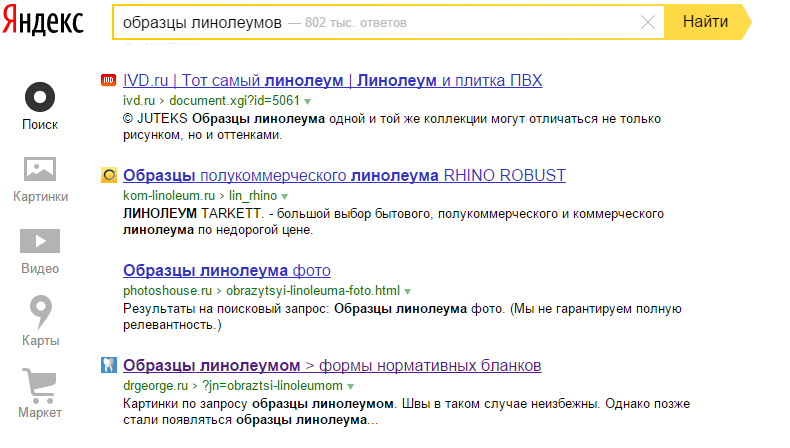Image resolution: width=790 pixels, height=448 pixels.
Task: Expand dropdown arrow after ivd.ru document.xgi URL
Action: point(308,101)
